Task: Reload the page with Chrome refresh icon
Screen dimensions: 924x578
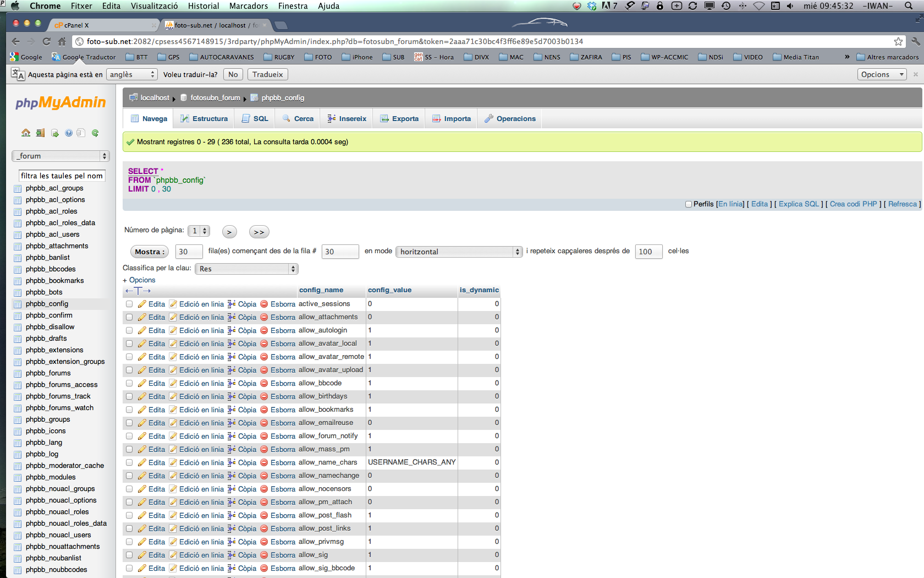Action: coord(46,41)
